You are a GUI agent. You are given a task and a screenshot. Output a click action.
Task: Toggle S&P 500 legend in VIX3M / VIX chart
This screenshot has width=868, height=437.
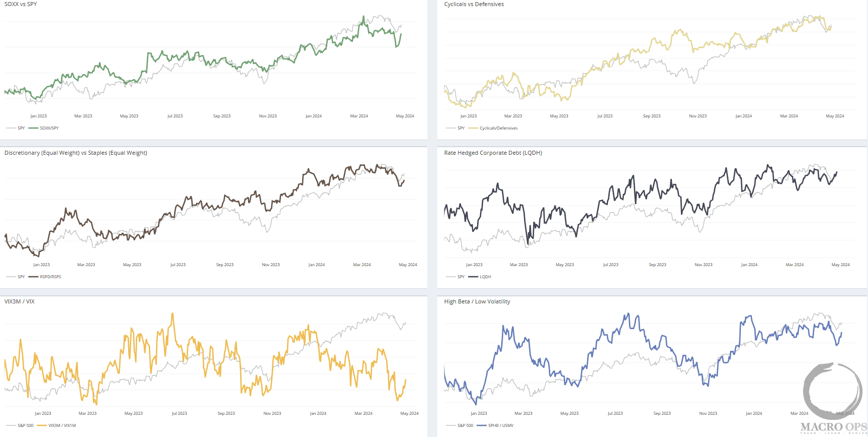pyautogui.click(x=25, y=425)
